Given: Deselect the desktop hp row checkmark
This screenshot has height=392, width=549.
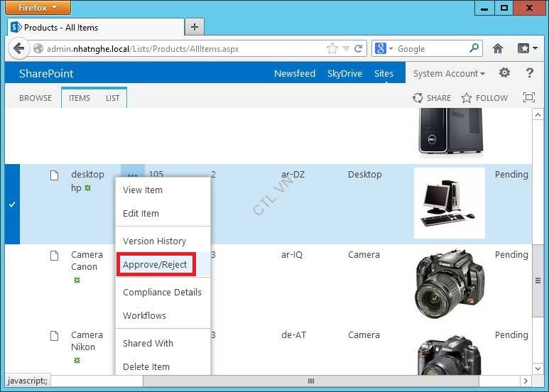Looking at the screenshot, I should pyautogui.click(x=12, y=205).
